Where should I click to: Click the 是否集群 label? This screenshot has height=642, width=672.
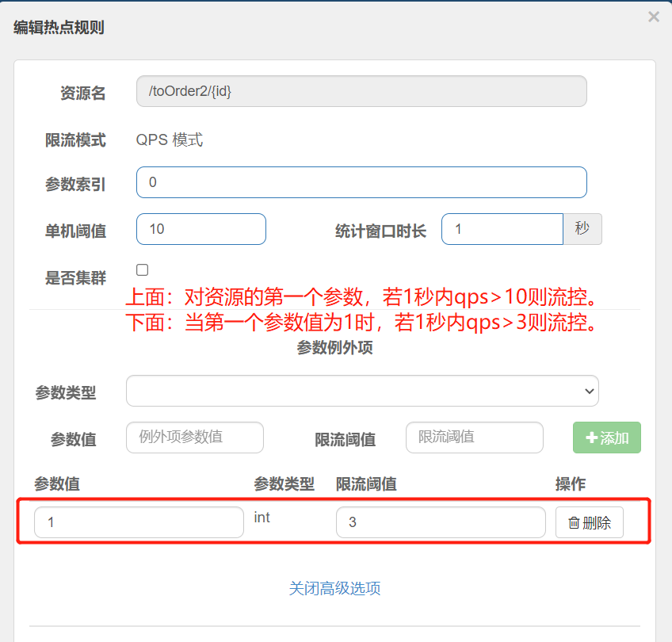pyautogui.click(x=75, y=278)
